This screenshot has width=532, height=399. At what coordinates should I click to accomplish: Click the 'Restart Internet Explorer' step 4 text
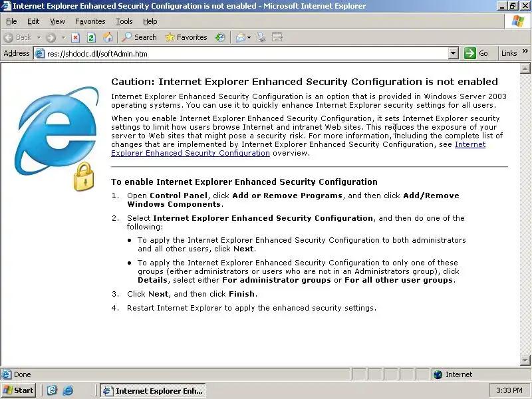251,308
